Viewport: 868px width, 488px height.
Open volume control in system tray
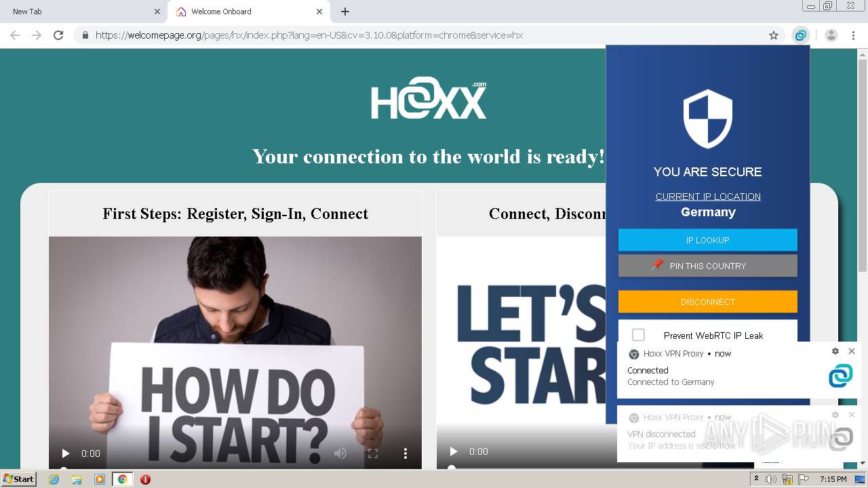coord(771,479)
